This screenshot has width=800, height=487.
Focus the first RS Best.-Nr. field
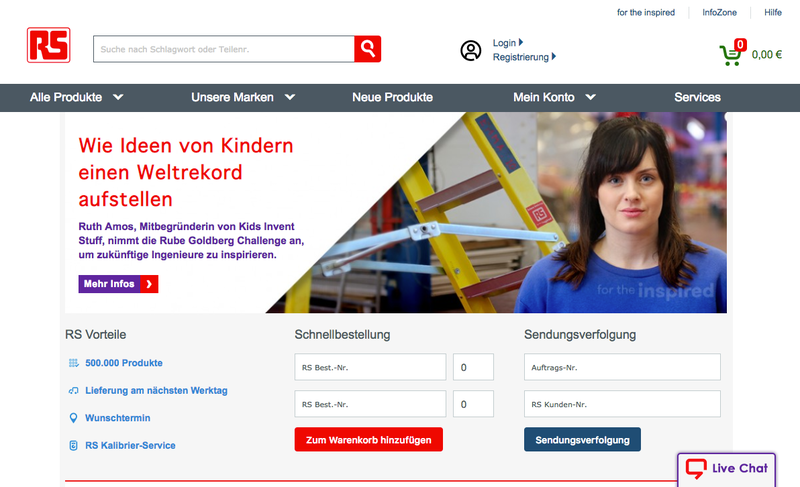[370, 367]
